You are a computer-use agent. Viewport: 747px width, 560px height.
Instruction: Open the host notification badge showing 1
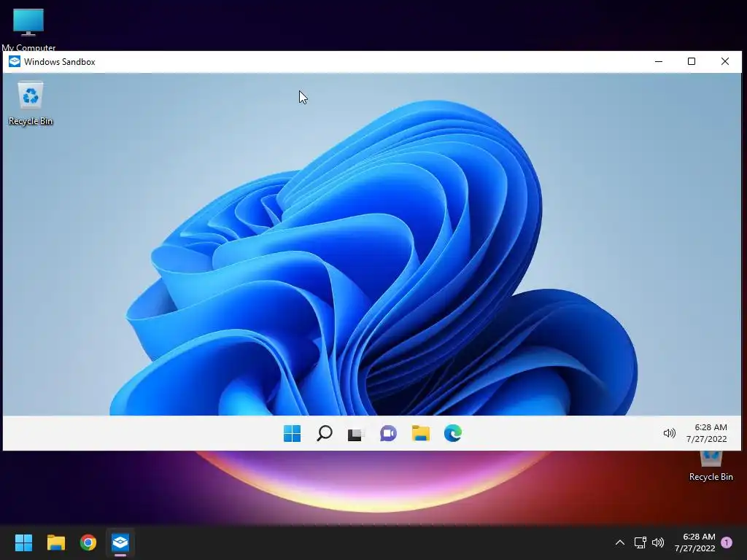(x=727, y=542)
